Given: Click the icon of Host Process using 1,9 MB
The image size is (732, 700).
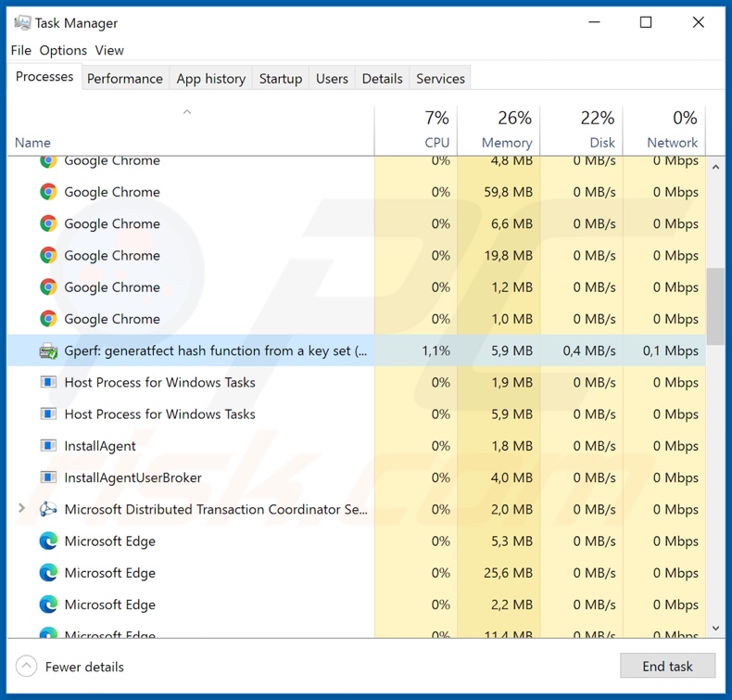Looking at the screenshot, I should click(48, 383).
